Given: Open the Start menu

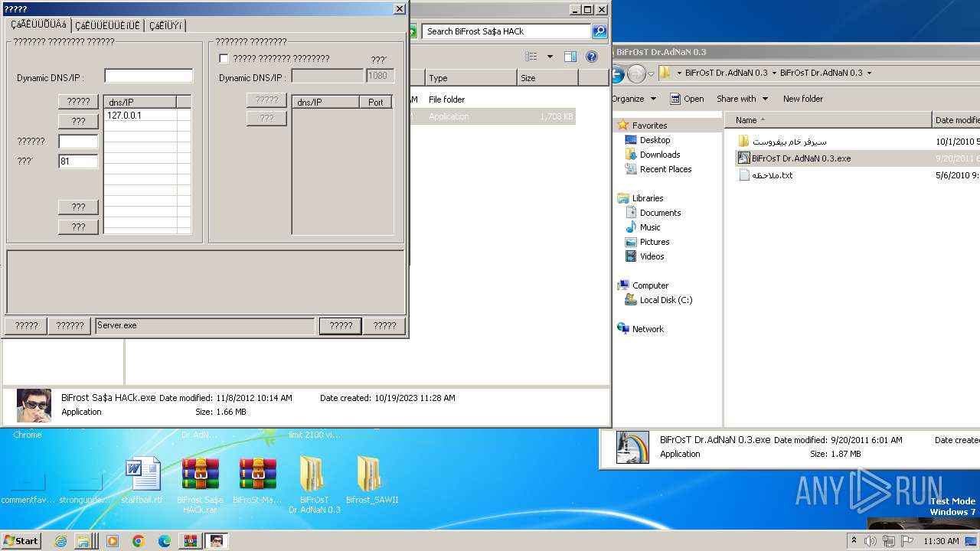Looking at the screenshot, I should click(x=21, y=541).
